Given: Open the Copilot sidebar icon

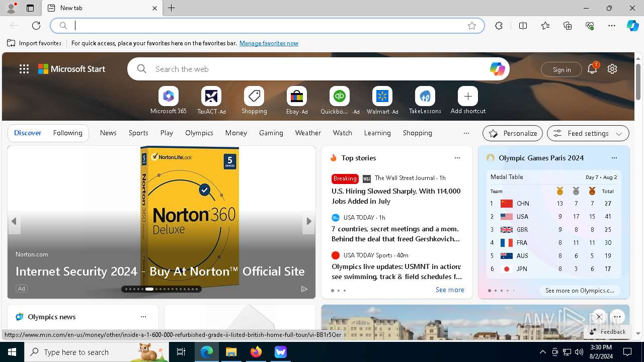Looking at the screenshot, I should click(x=632, y=26).
